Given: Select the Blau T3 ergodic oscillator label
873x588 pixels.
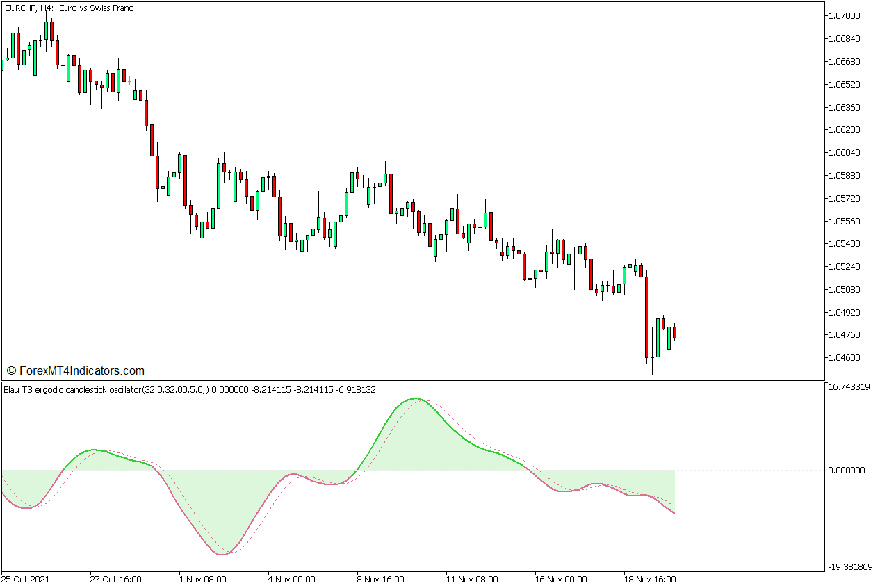Looking at the screenshot, I should coord(189,390).
